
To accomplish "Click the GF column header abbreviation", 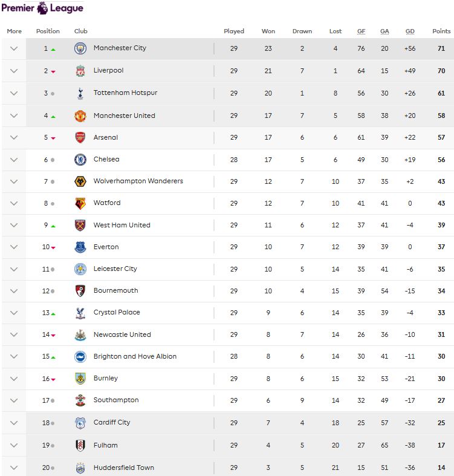I will pos(361,31).
